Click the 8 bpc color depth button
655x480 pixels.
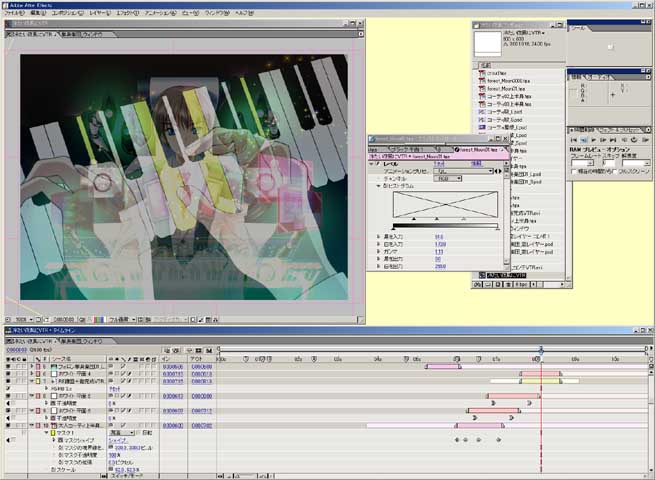point(521,284)
